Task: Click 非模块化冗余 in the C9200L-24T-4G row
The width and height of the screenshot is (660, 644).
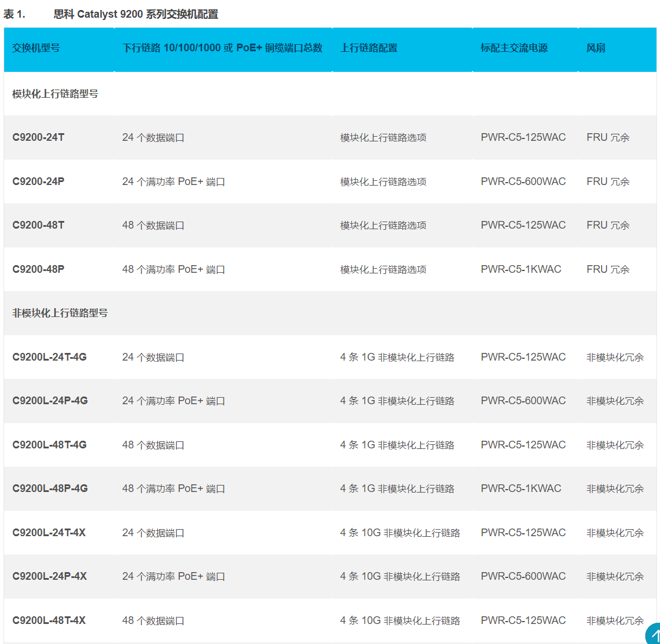Action: [615, 357]
